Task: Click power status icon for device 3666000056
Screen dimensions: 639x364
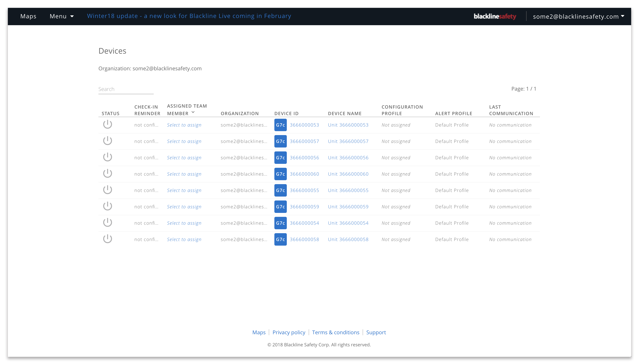Action: click(x=107, y=157)
